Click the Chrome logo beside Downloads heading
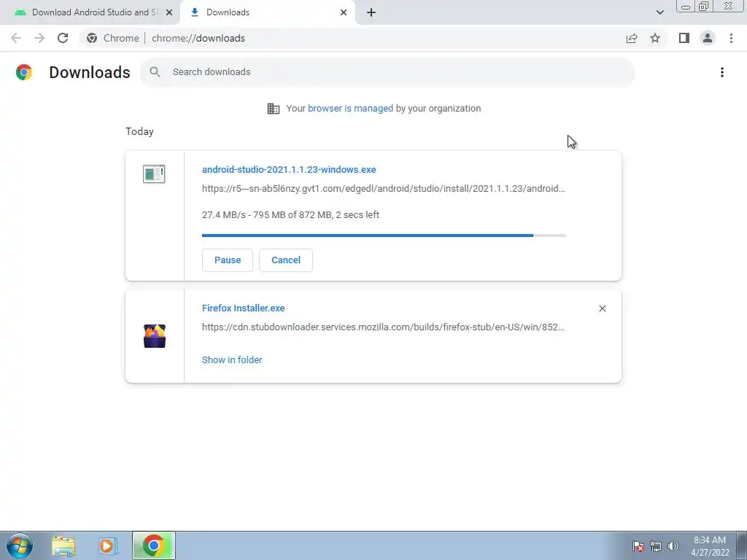Image resolution: width=747 pixels, height=560 pixels. pyautogui.click(x=24, y=72)
